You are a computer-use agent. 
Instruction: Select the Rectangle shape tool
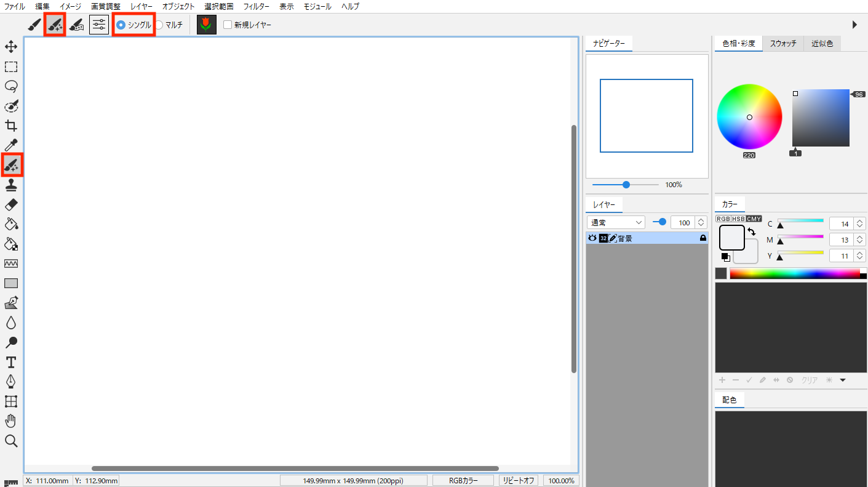click(x=11, y=283)
